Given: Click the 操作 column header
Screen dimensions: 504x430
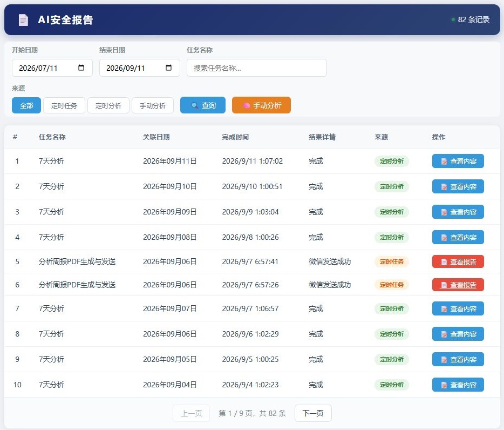Looking at the screenshot, I should [x=438, y=137].
